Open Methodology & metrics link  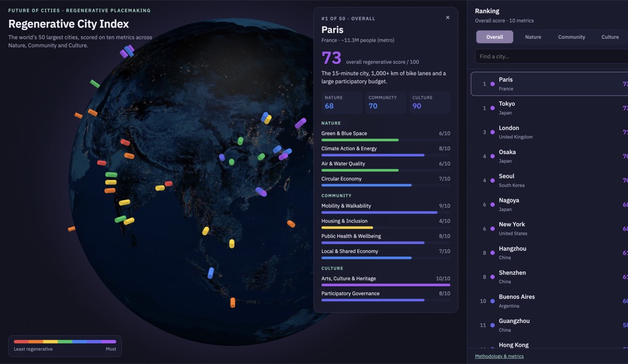[x=499, y=356]
